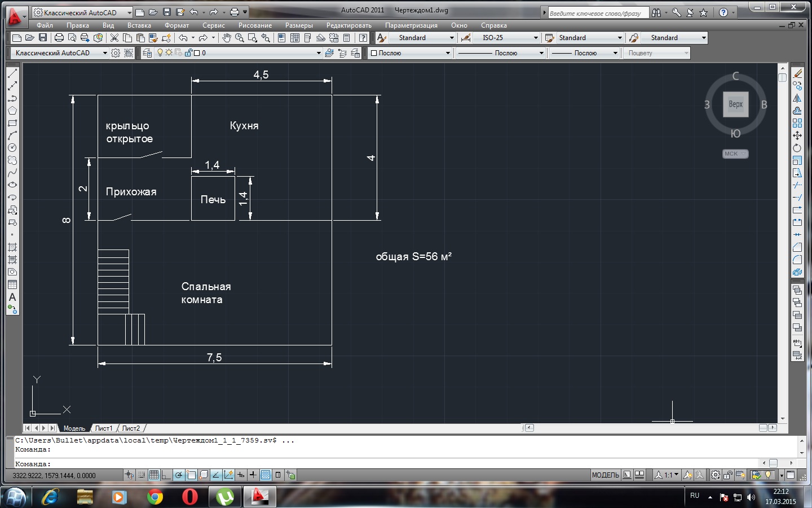Select the Circle drawing tool

coord(12,148)
